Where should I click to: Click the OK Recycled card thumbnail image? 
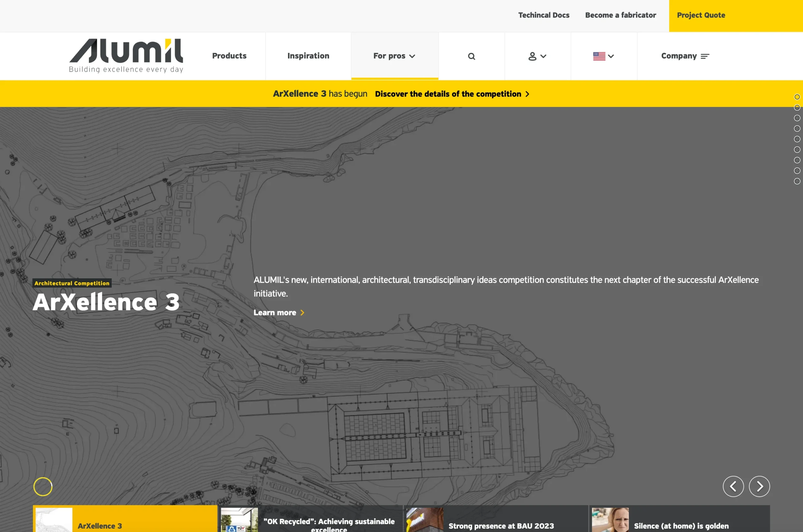point(239,520)
